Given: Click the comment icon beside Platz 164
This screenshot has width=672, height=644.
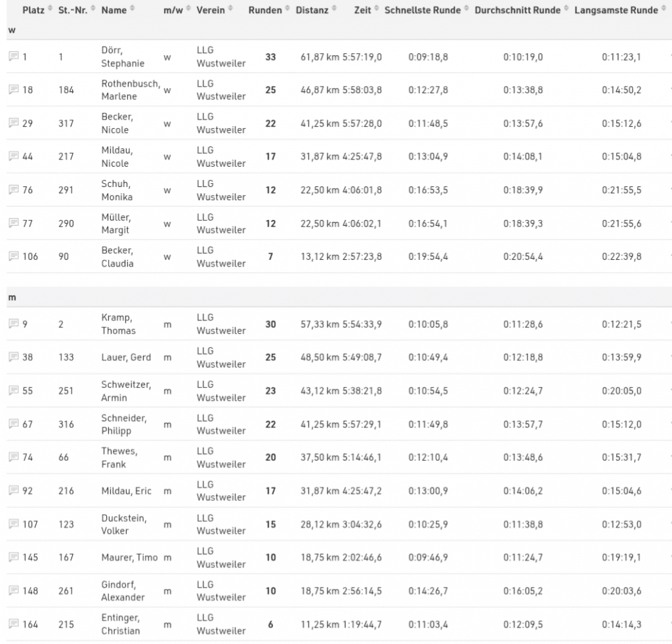Looking at the screenshot, I should [x=13, y=624].
